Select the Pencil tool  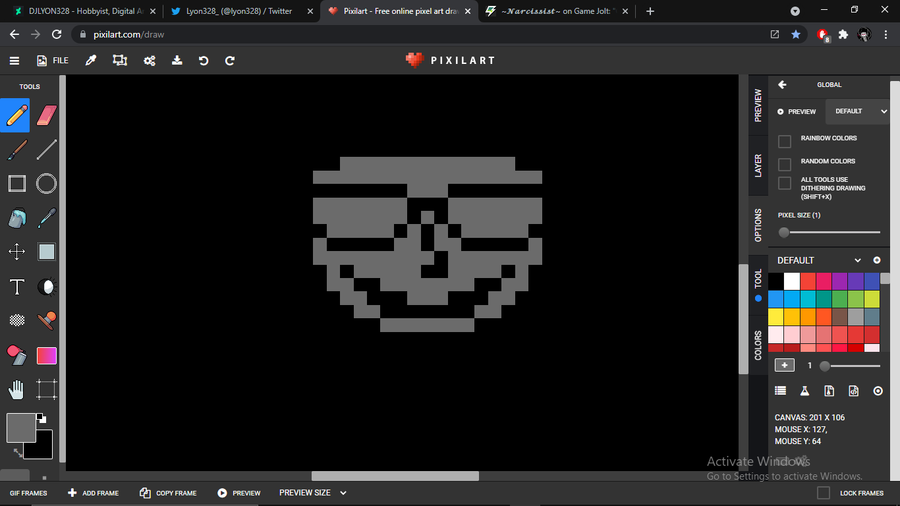pyautogui.click(x=15, y=115)
